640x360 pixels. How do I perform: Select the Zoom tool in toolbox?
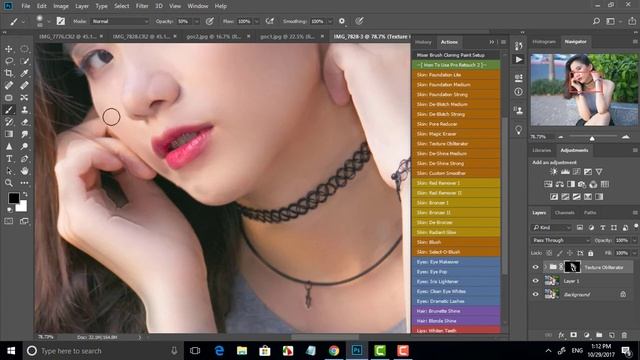point(9,183)
